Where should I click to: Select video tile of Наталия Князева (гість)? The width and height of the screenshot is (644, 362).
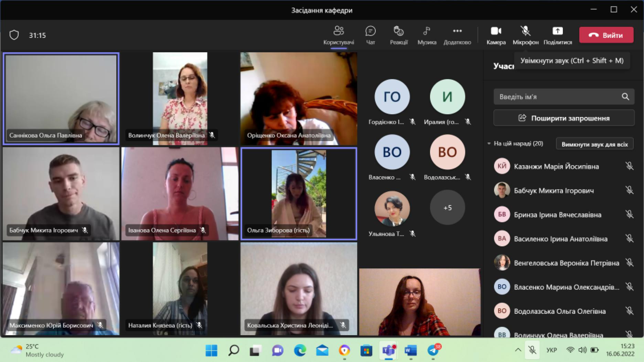[180, 289]
